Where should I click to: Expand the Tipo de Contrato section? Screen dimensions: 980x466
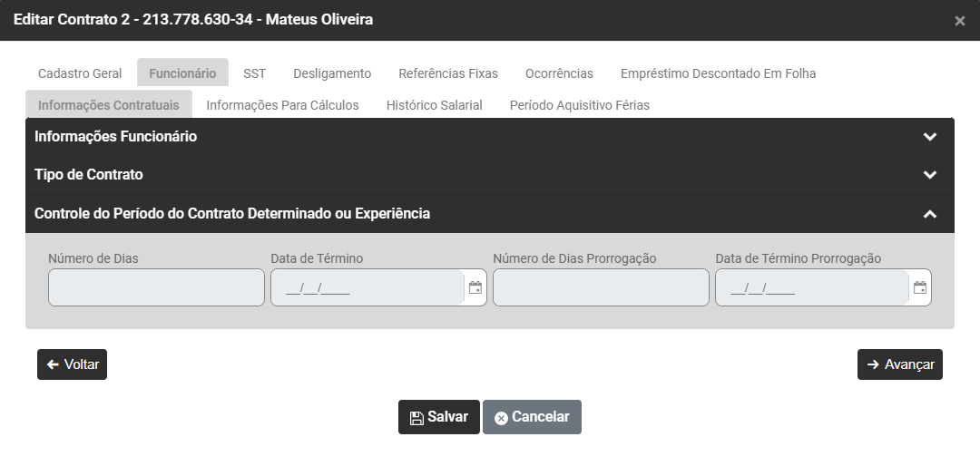tap(929, 175)
